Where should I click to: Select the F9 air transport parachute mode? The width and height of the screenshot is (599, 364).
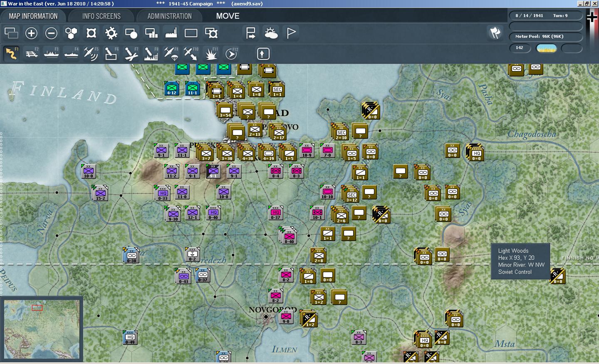(171, 54)
